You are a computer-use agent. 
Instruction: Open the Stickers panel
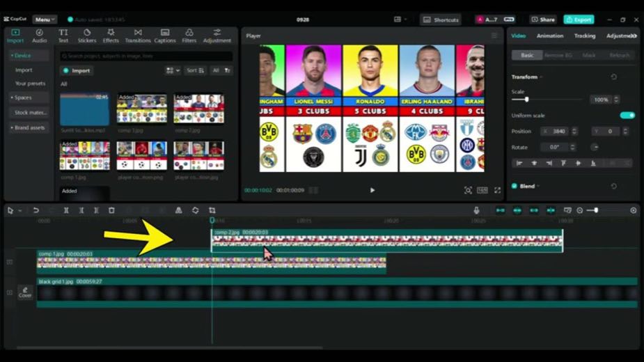point(87,36)
